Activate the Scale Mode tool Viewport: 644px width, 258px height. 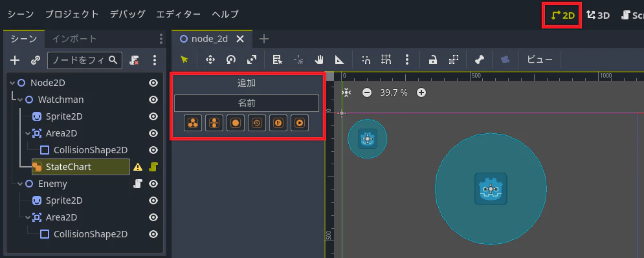251,60
